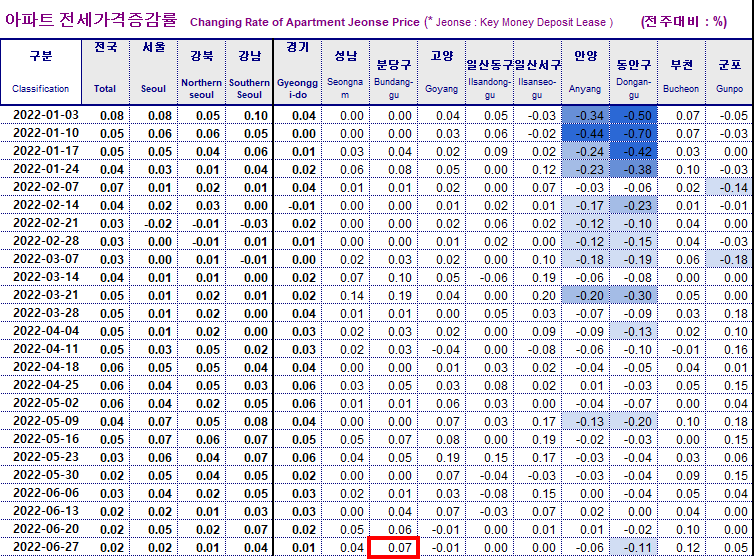Click the date cell 2022-01-24
The height and width of the screenshot is (559, 755).
pos(46,169)
